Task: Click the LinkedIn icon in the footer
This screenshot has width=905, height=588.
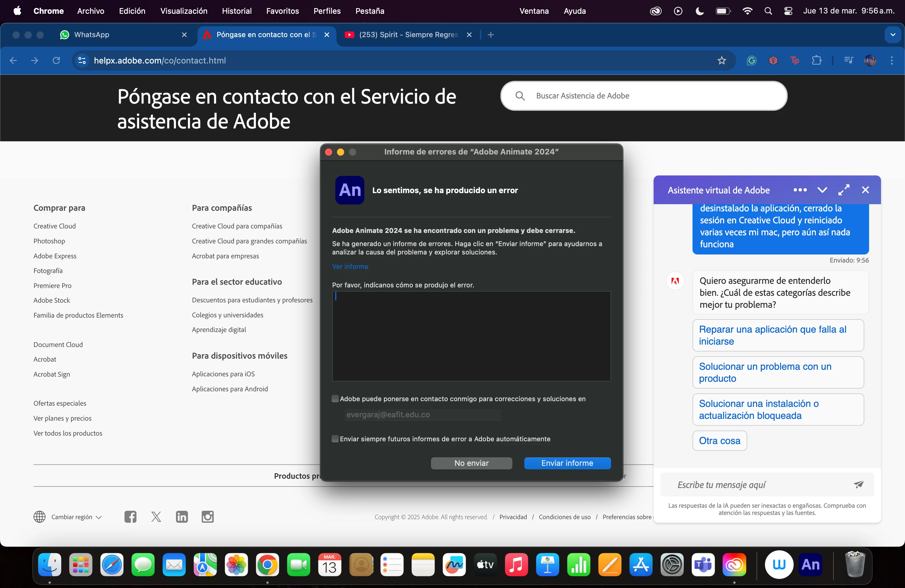Action: [182, 516]
